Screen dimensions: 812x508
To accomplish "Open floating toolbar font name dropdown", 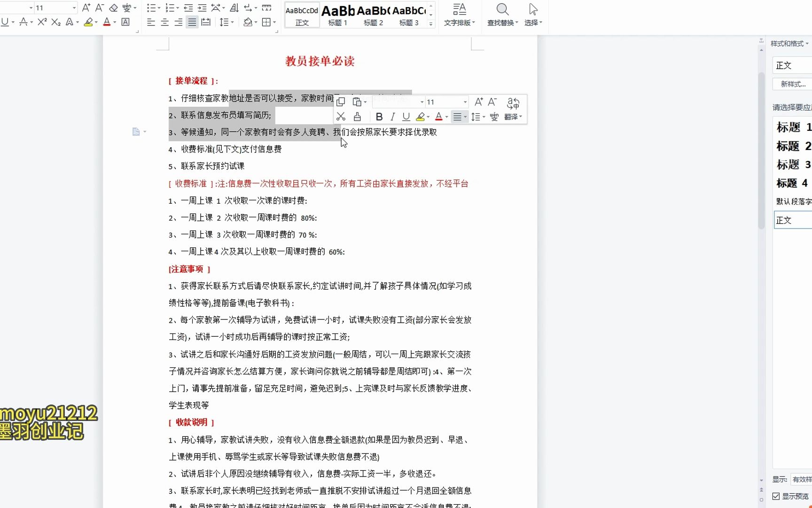I will pyautogui.click(x=422, y=102).
